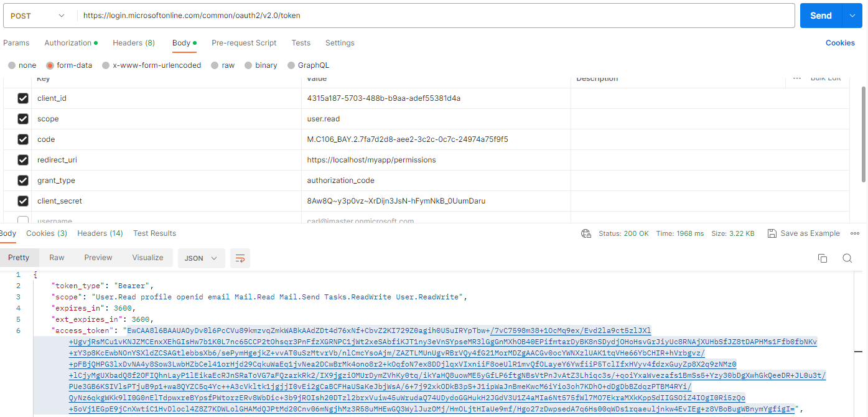Select the request Body tab
Screen dimensions: 868x417
184,43
